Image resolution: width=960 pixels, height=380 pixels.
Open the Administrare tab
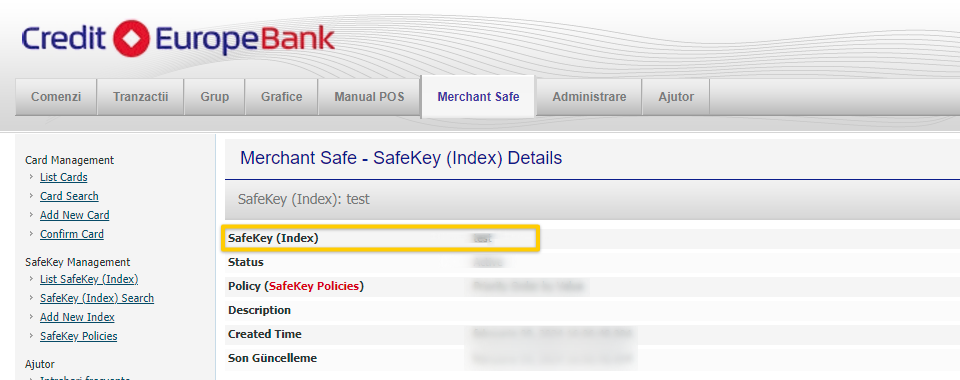[x=589, y=97]
